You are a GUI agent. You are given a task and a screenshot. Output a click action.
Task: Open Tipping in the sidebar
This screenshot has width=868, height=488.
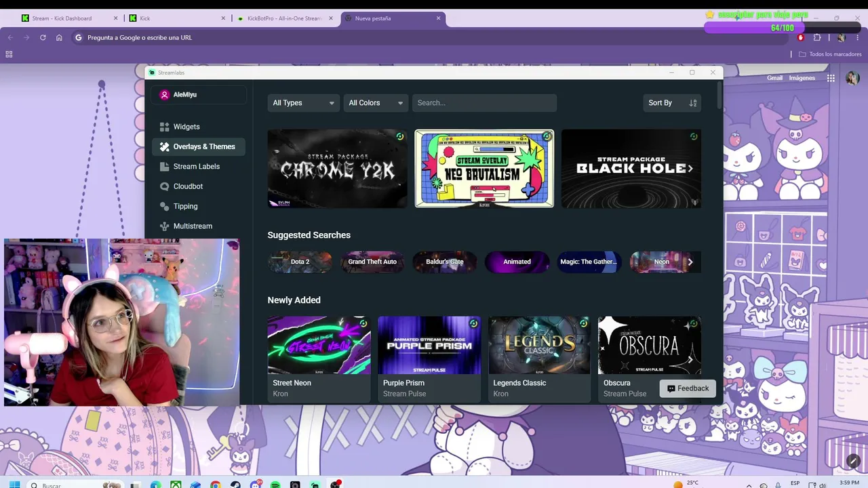click(x=199, y=206)
